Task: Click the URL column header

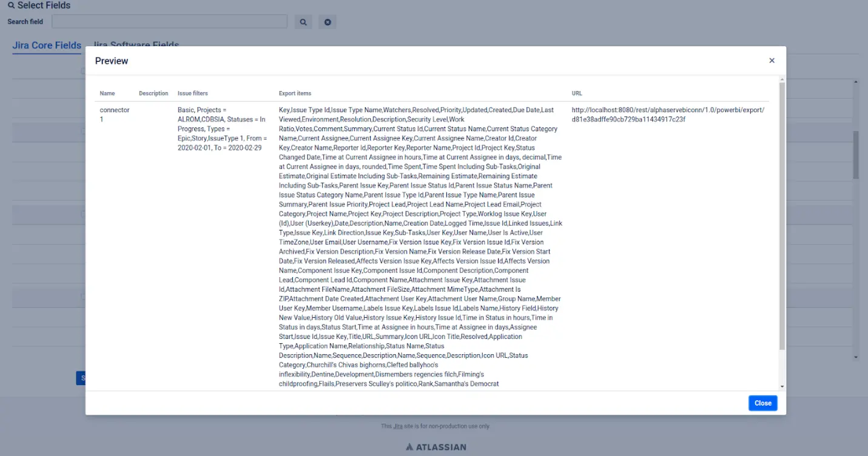Action: (x=577, y=93)
